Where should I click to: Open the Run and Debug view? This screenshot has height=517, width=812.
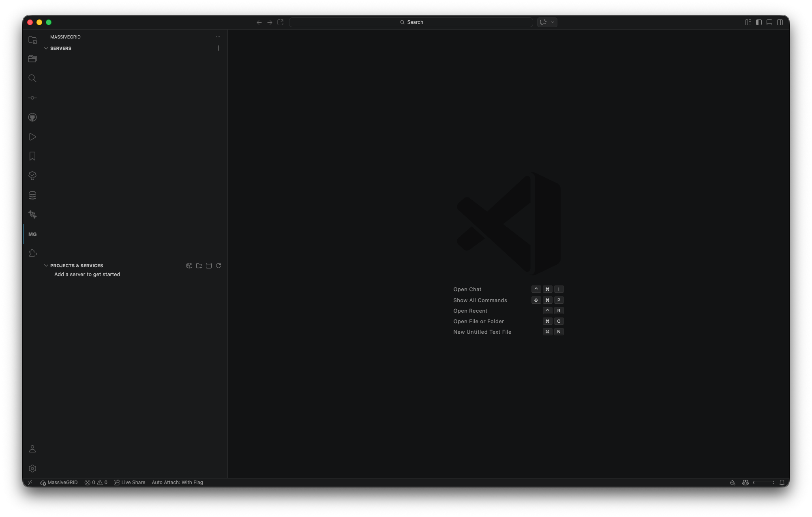pyautogui.click(x=32, y=137)
